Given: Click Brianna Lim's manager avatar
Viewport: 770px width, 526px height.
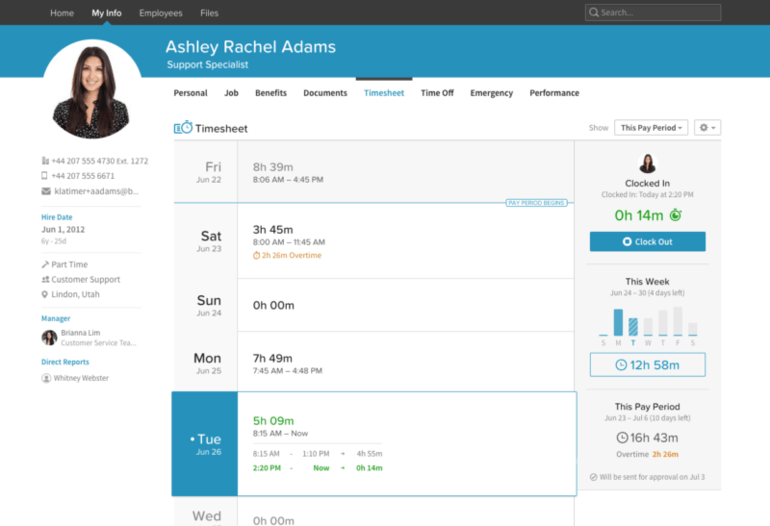Looking at the screenshot, I should [49, 337].
